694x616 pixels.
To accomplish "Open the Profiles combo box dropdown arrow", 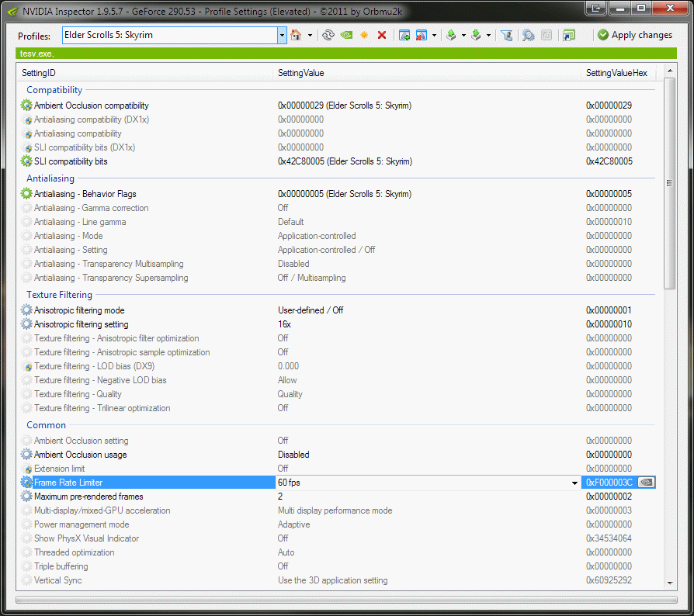I will (x=282, y=35).
